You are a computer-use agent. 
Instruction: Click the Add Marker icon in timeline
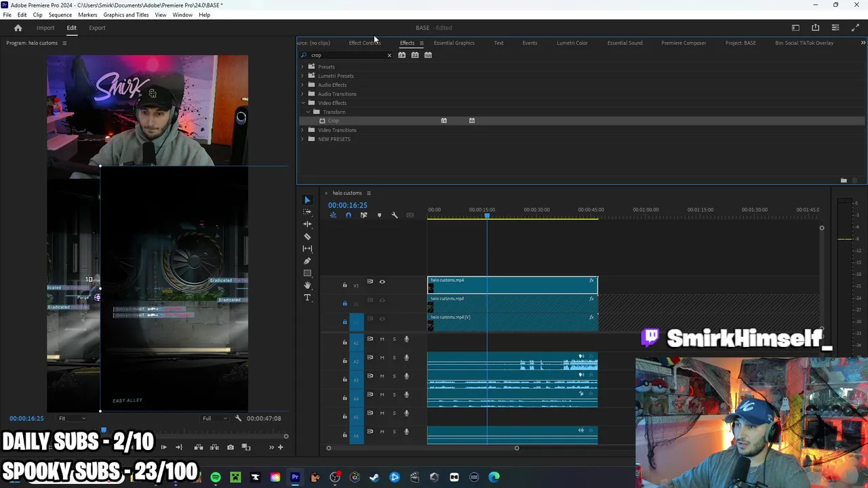click(x=379, y=216)
